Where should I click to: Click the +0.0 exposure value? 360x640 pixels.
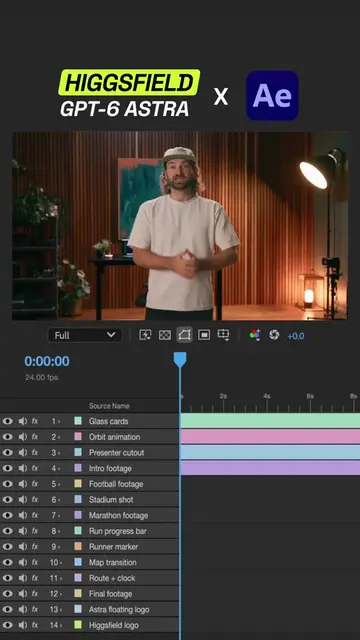tap(296, 336)
